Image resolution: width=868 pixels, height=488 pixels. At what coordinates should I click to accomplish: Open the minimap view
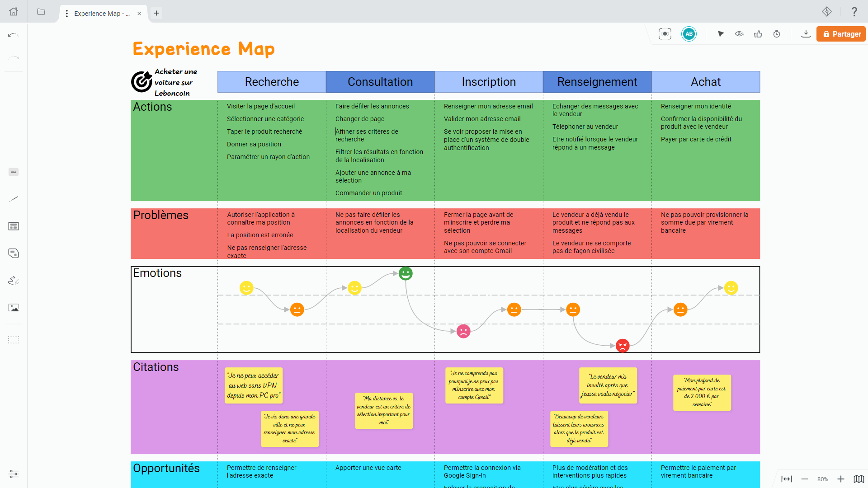coord(859,479)
